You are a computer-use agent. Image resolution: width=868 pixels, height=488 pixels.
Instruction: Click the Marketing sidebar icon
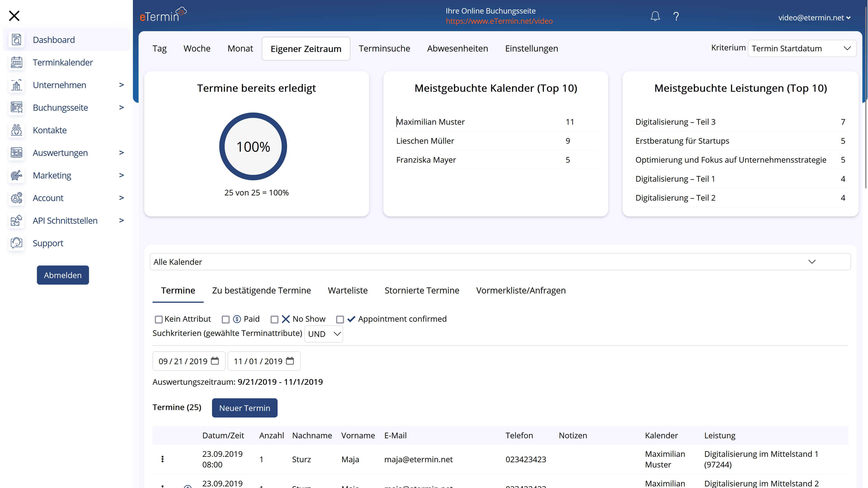(16, 175)
